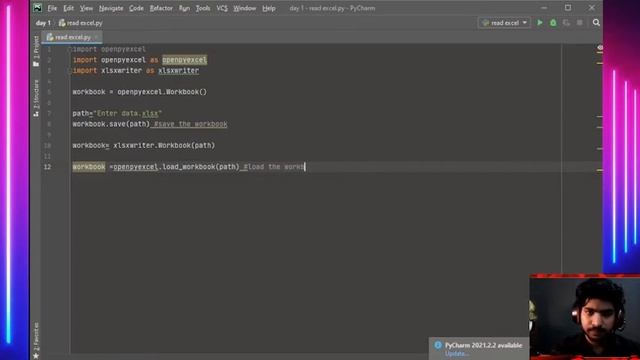Click the inspection status icon above the scrollbar
Image resolution: width=640 pixels, height=360 pixels.
pos(600,48)
